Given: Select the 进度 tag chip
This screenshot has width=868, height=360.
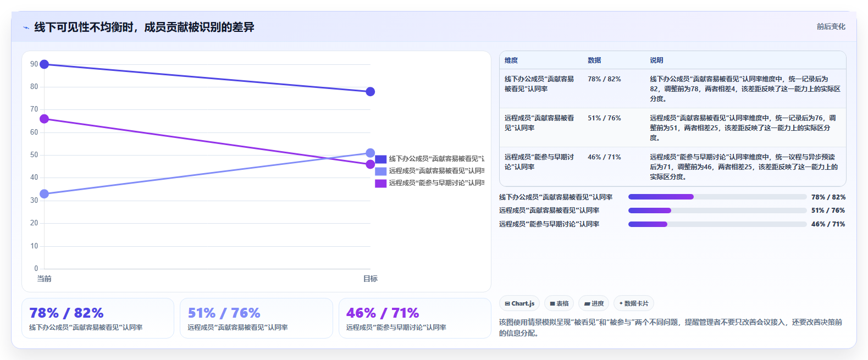Looking at the screenshot, I should click(x=594, y=303).
